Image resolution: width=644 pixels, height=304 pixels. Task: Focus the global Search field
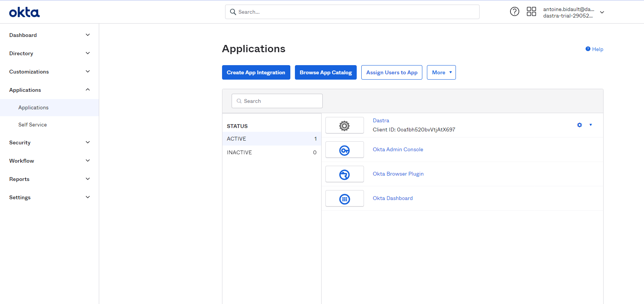pyautogui.click(x=352, y=12)
